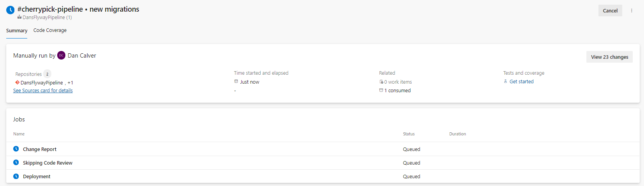This screenshot has width=644, height=186.
Task: Click the calendar icon next to Just now
Action: pyautogui.click(x=236, y=82)
